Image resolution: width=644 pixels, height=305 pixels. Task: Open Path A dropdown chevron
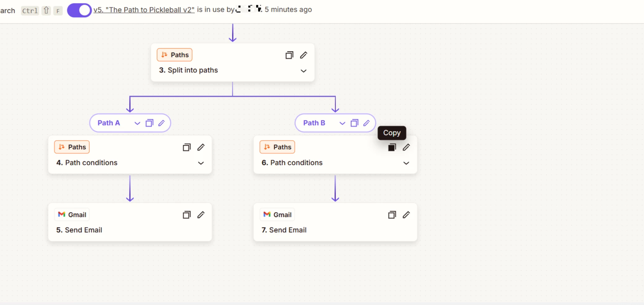(137, 123)
